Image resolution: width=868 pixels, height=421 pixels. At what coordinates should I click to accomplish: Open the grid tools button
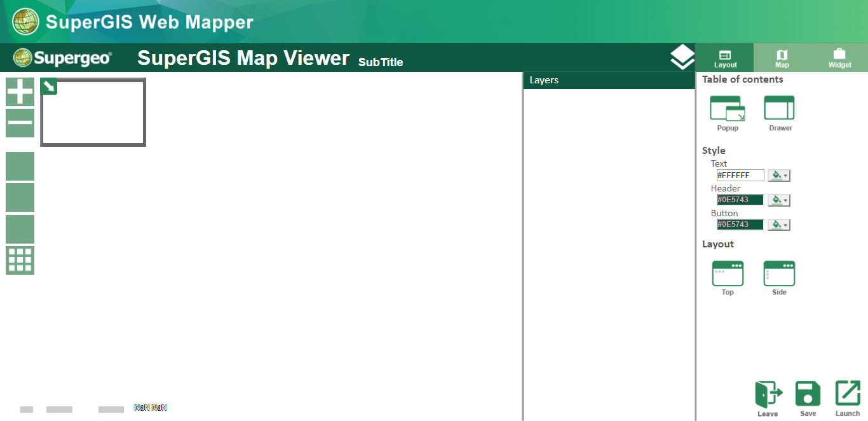[x=20, y=260]
